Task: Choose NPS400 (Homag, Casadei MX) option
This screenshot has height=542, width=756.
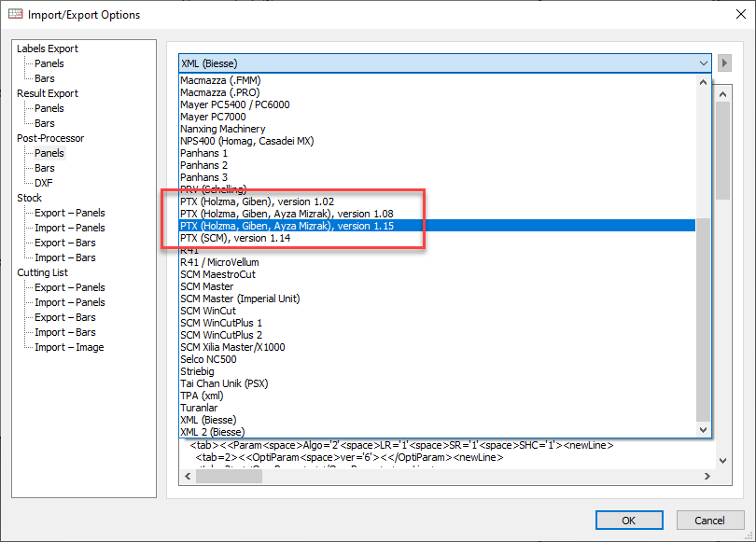Action: [x=438, y=141]
